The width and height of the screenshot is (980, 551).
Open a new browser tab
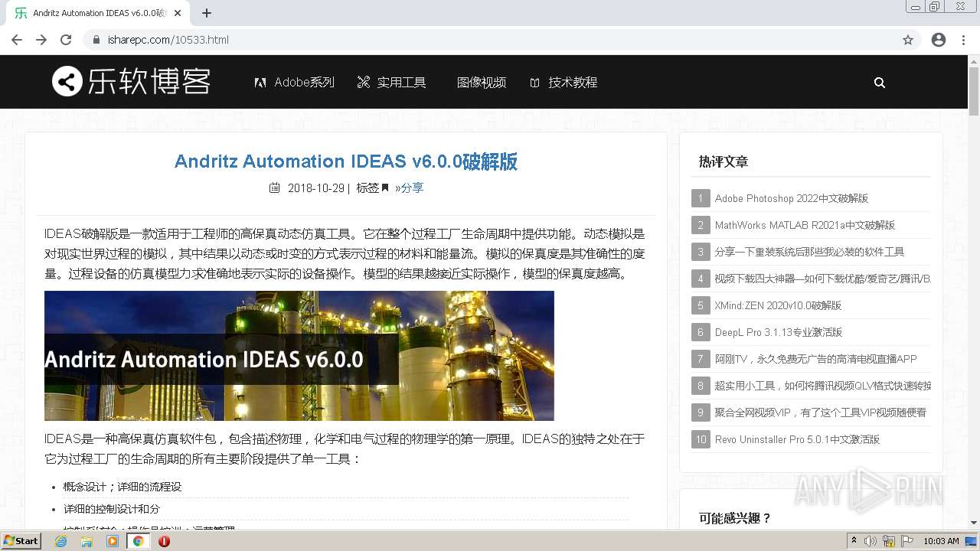click(207, 13)
